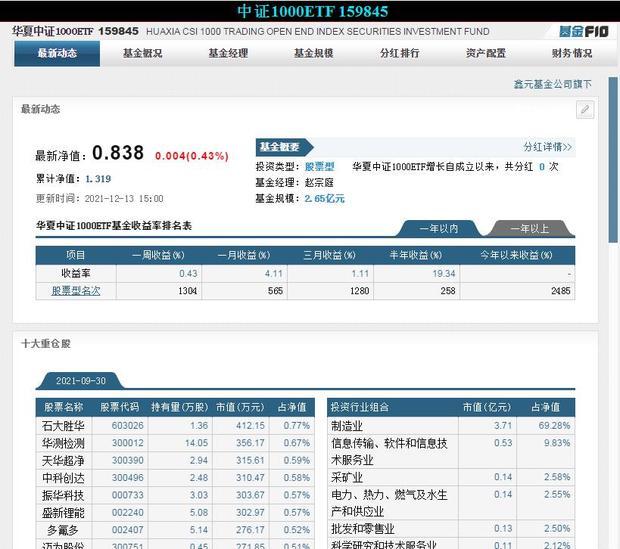Click the 采矿业 industry row
This screenshot has width=620, height=549.
(x=451, y=478)
